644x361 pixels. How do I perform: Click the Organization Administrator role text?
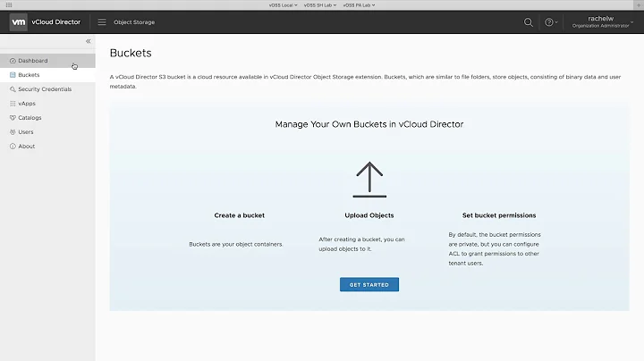tap(600, 26)
